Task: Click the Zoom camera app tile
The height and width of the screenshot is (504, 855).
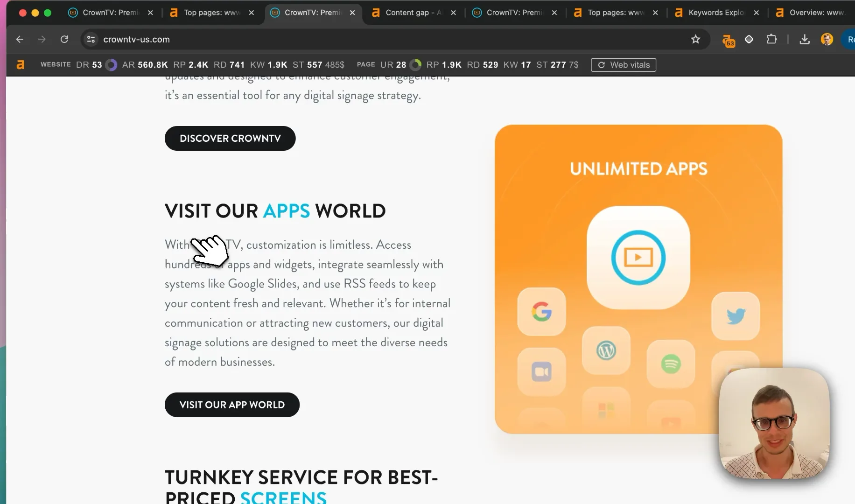Action: 541,371
